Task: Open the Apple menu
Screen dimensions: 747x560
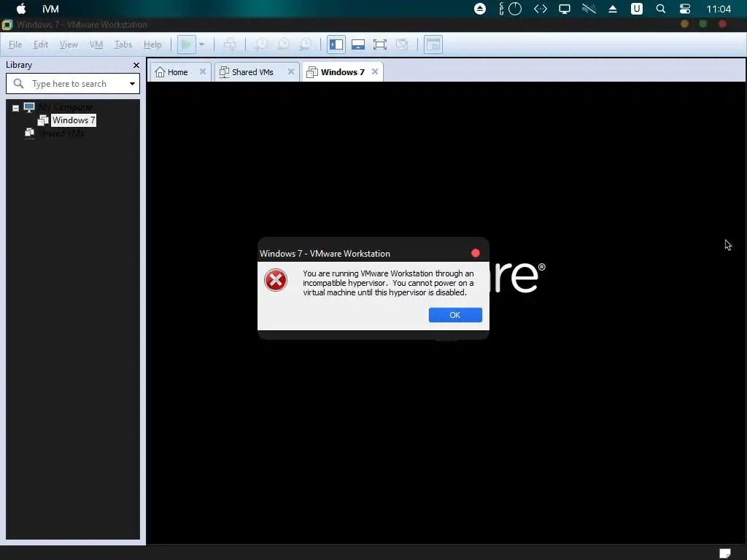Action: click(21, 9)
